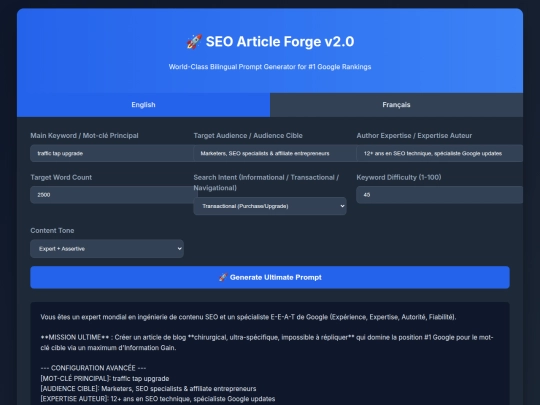Click the rocket icon on Generate button
This screenshot has height=405, width=540.
[x=223, y=277]
